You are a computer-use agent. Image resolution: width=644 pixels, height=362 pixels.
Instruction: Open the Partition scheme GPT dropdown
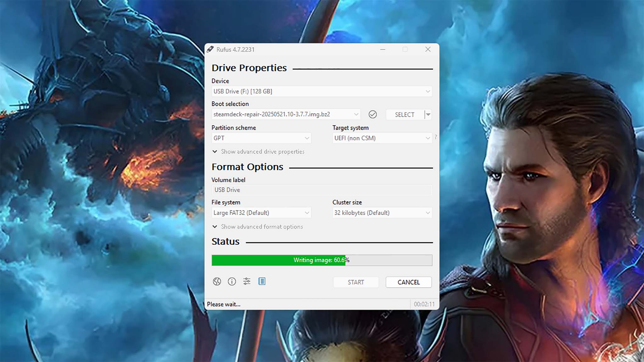261,138
